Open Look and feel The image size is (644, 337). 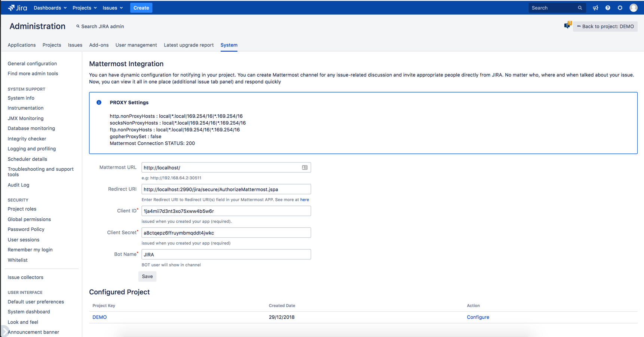point(23,322)
